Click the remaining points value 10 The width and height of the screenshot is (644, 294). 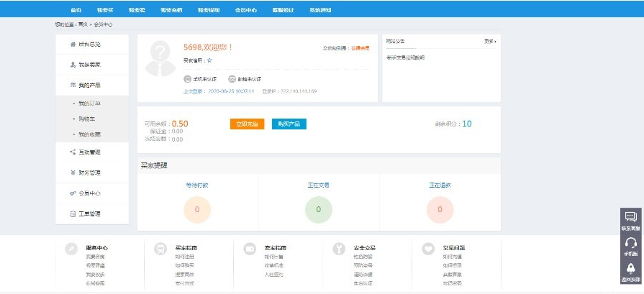(466, 124)
